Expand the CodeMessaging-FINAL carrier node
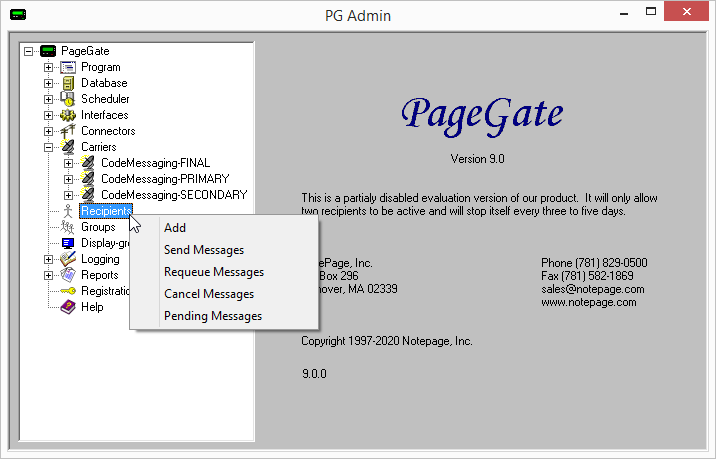Image resolution: width=716 pixels, height=459 pixels. tap(68, 164)
